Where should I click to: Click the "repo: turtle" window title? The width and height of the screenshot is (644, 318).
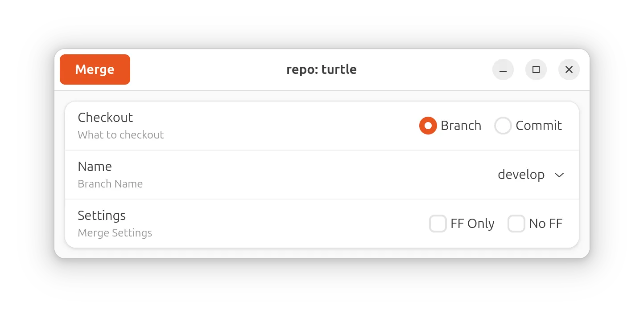coord(322,69)
